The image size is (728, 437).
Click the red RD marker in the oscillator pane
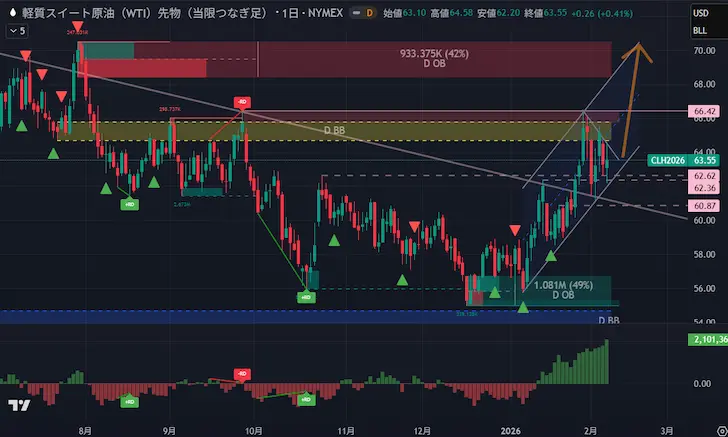[x=241, y=372]
